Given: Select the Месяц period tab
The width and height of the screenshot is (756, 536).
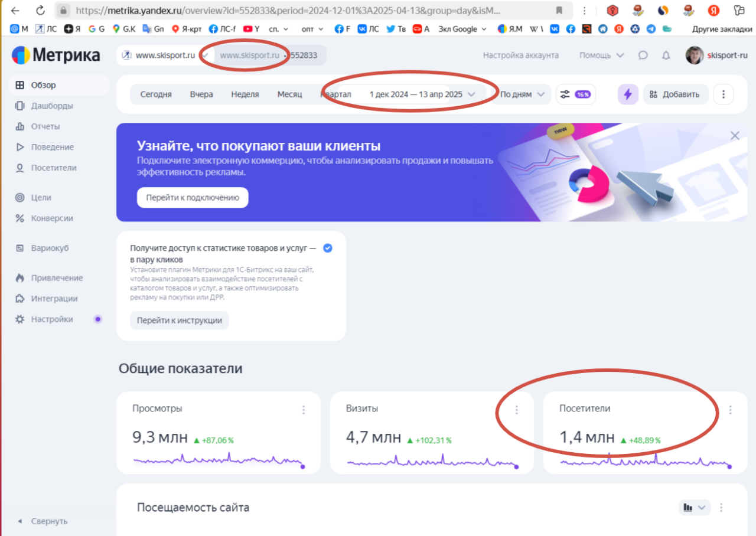Looking at the screenshot, I should pos(290,94).
